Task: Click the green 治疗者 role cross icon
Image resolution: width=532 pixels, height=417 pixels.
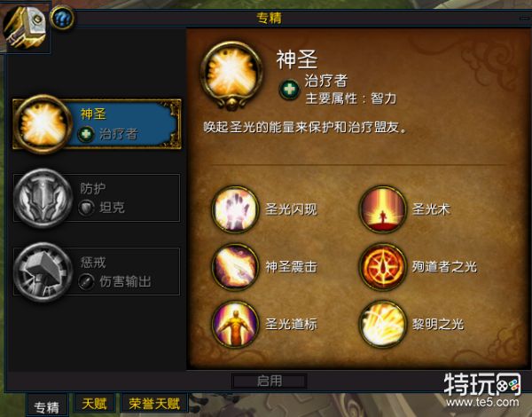Action: point(289,90)
